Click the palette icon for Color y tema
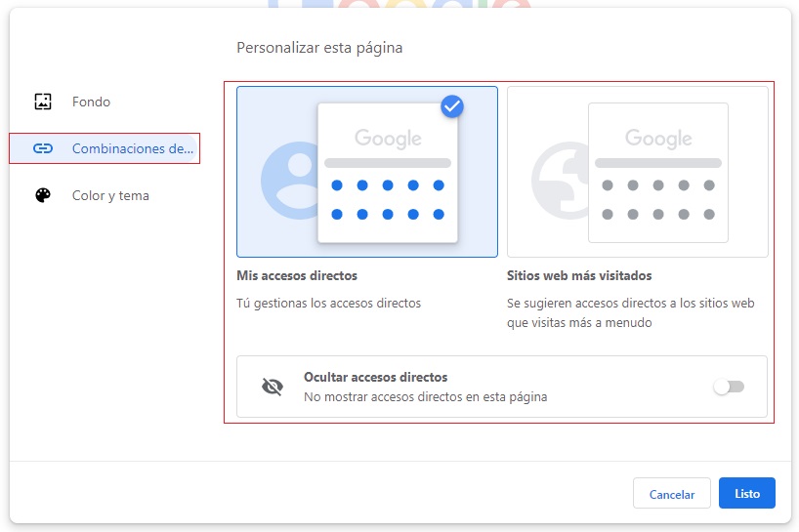Viewport: 799px width, 532px height. click(x=42, y=195)
